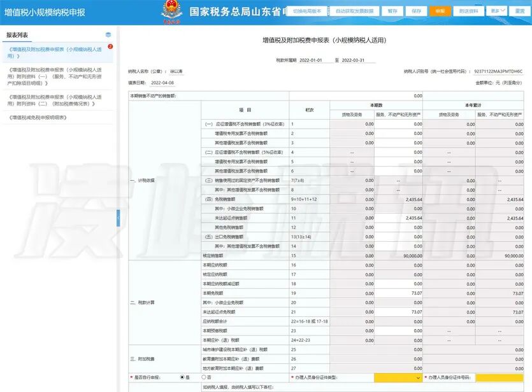Click the 自动获取发票数据 button
532x392 pixels.
click(x=354, y=11)
